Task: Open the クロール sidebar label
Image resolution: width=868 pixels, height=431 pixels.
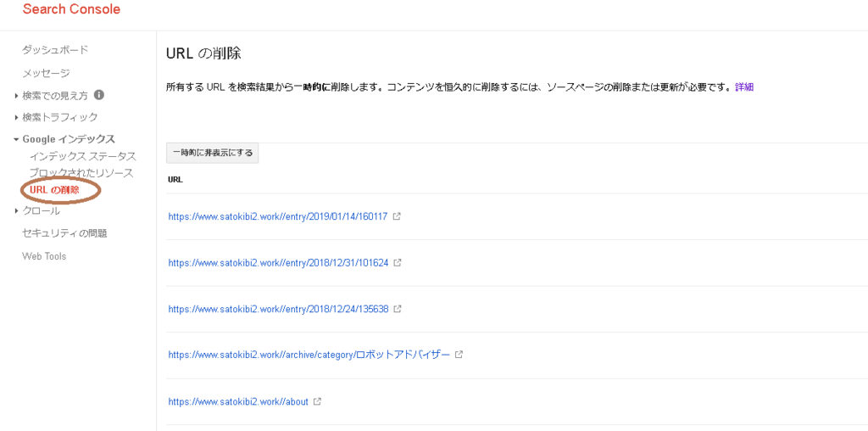Action: pos(41,210)
